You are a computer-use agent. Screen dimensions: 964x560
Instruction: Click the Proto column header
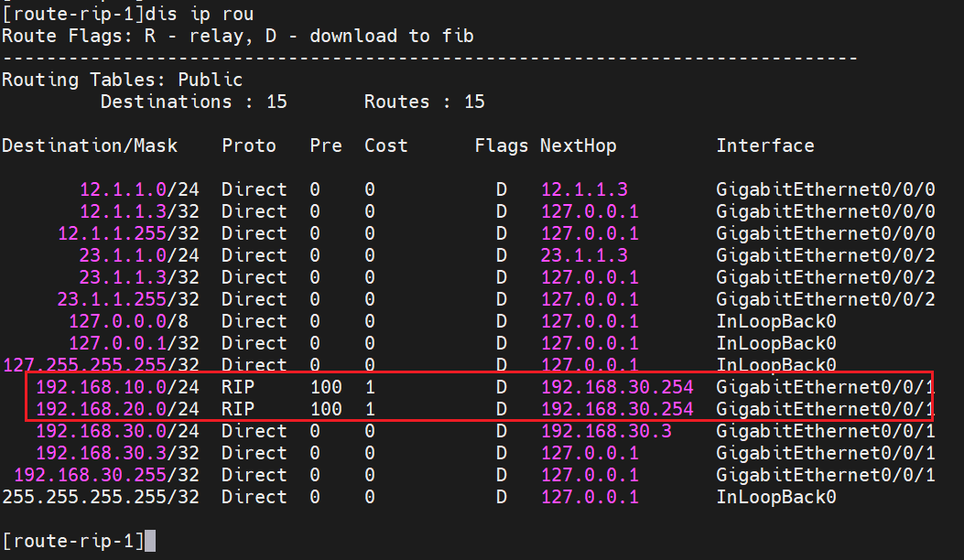[248, 145]
